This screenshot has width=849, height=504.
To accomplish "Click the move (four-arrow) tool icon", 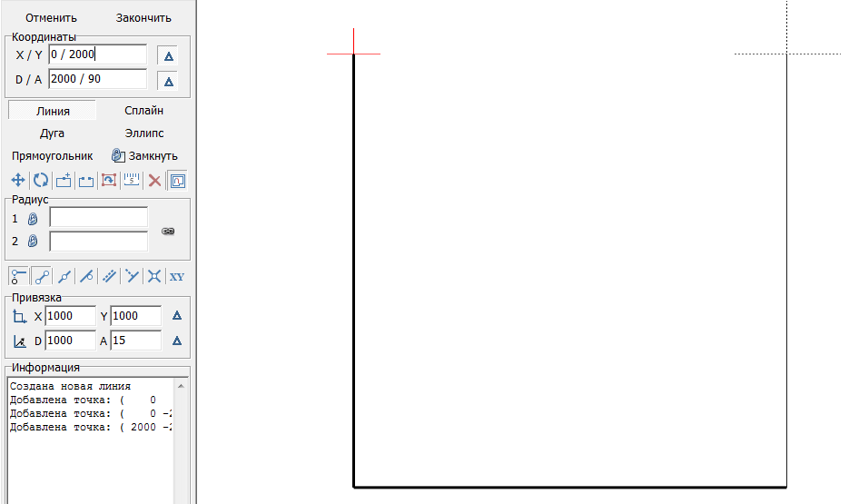I will tap(17, 180).
